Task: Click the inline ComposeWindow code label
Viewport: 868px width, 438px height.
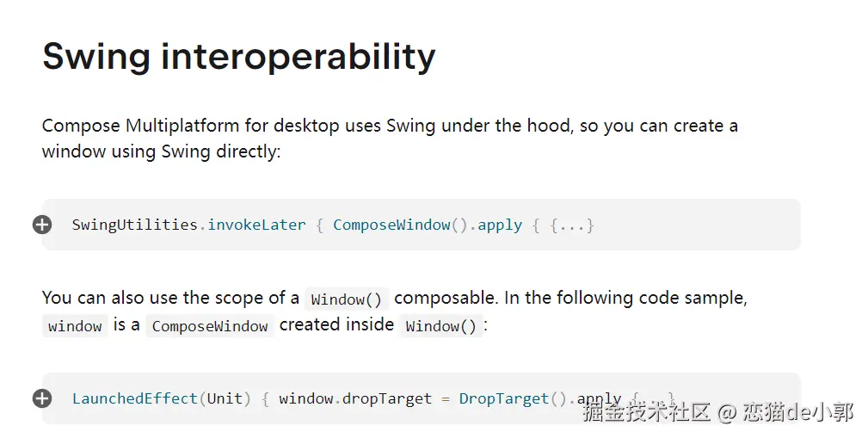Action: (210, 326)
